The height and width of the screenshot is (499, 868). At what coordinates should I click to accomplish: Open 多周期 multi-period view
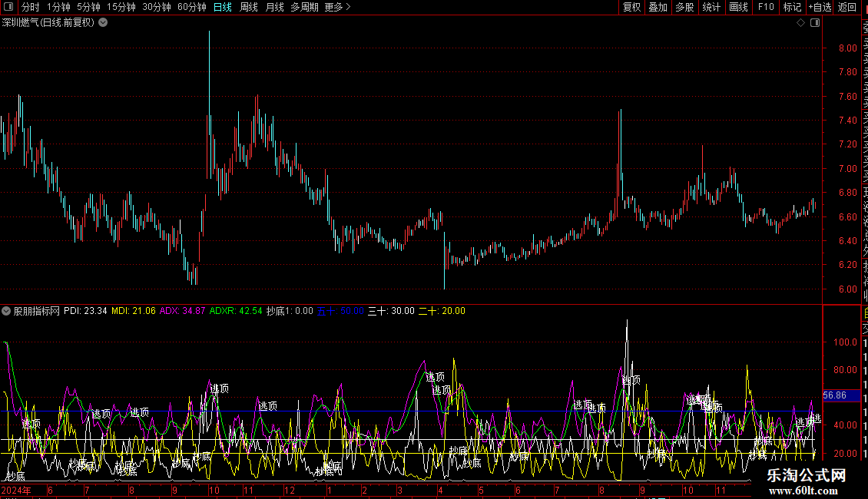coord(304,7)
